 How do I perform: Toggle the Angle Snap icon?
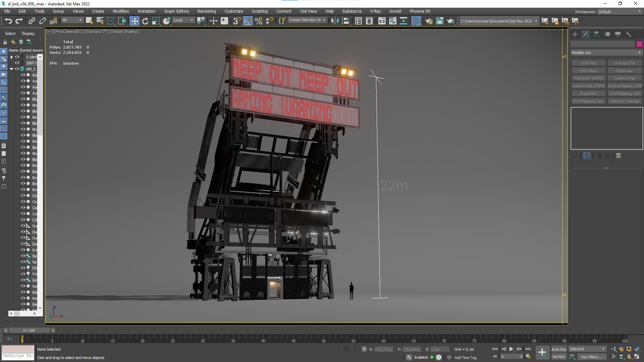click(248, 21)
